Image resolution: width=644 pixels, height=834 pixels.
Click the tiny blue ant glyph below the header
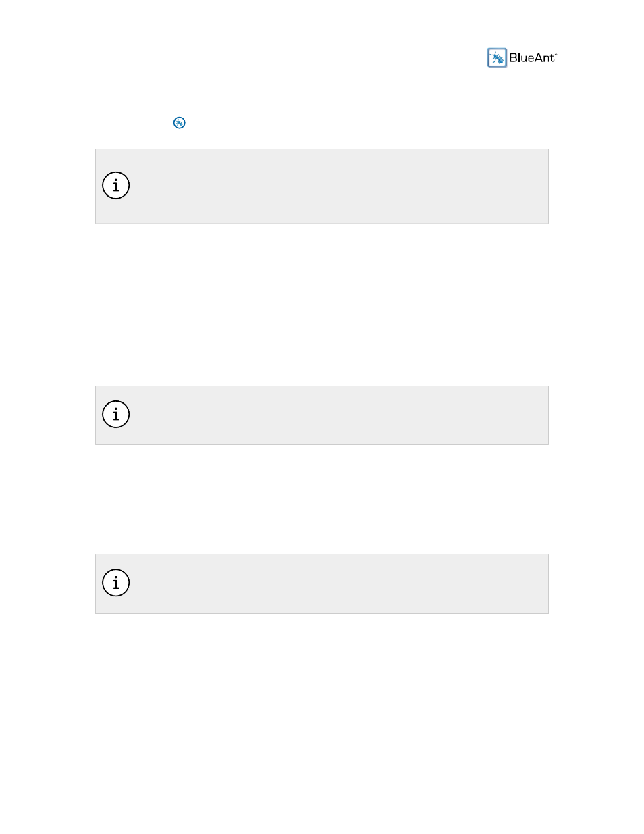click(179, 122)
